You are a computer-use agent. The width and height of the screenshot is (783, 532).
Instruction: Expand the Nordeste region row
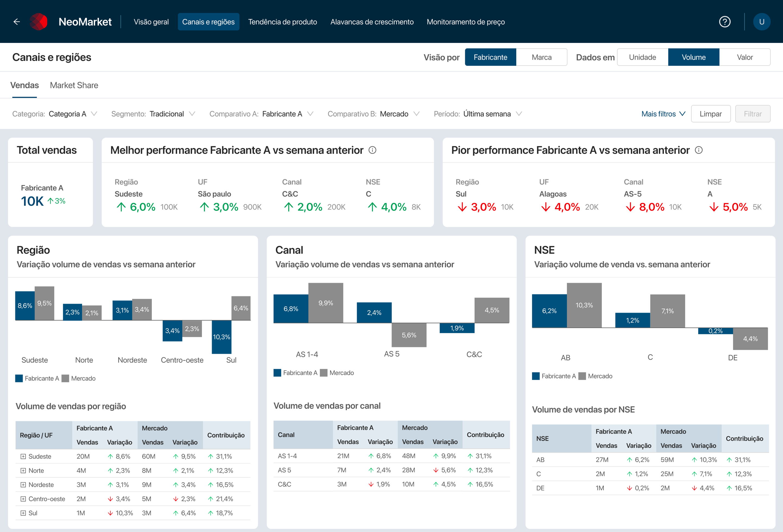[23, 484]
